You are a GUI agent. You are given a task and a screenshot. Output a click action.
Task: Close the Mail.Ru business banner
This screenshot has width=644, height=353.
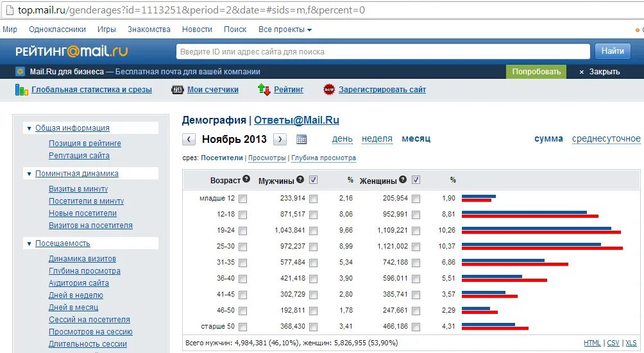599,72
